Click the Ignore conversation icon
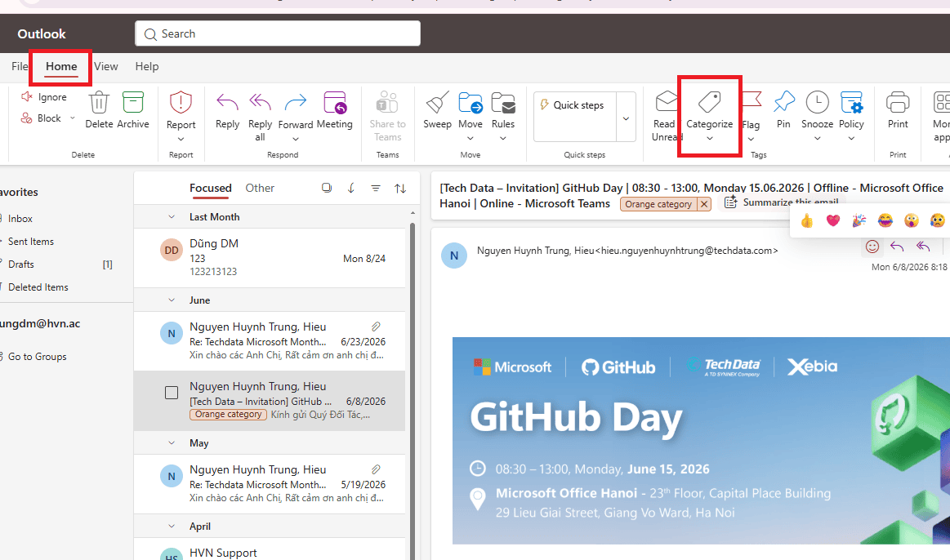 tap(27, 97)
